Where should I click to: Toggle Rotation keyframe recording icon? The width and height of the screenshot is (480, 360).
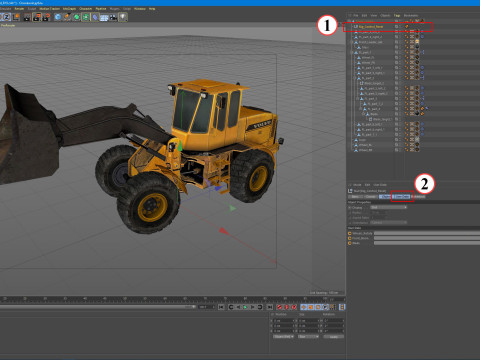[x=318, y=307]
